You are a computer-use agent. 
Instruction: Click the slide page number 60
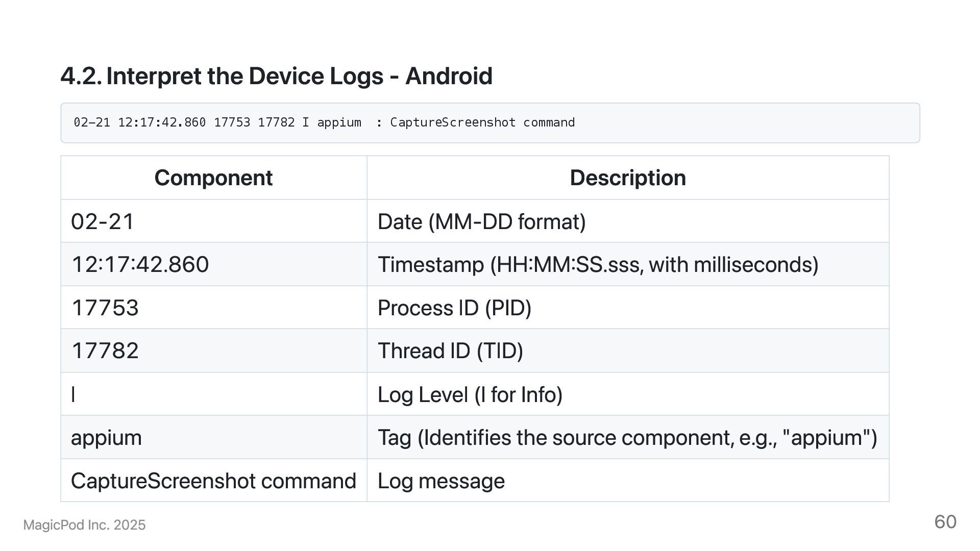pos(945,522)
